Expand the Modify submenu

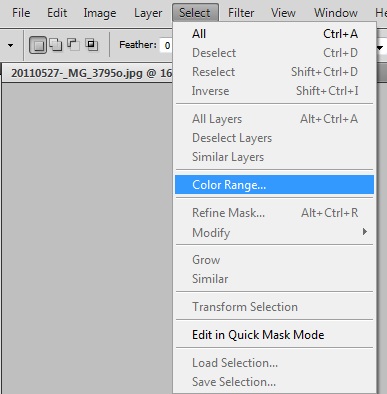(x=274, y=232)
